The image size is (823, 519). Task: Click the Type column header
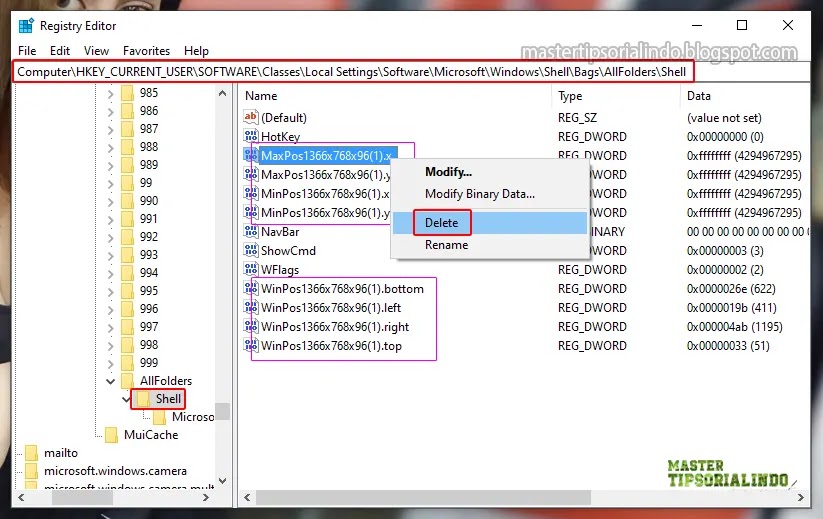(x=616, y=96)
